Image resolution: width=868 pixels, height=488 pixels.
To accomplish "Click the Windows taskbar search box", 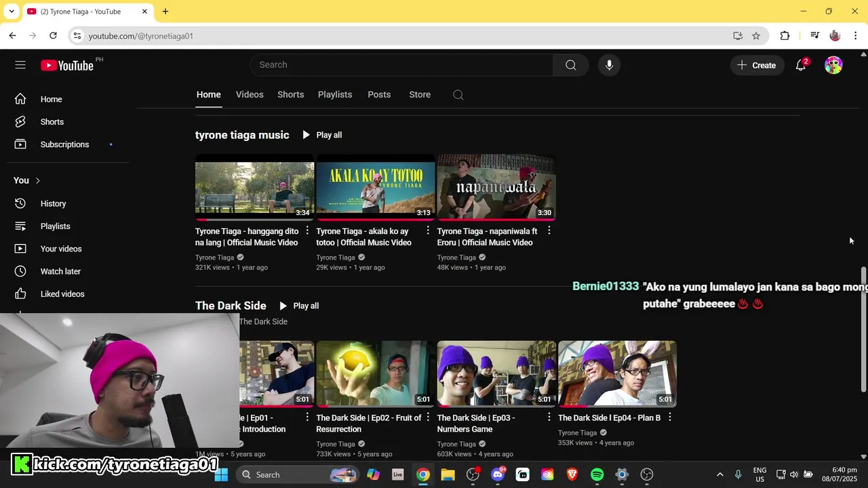I will tap(297, 474).
